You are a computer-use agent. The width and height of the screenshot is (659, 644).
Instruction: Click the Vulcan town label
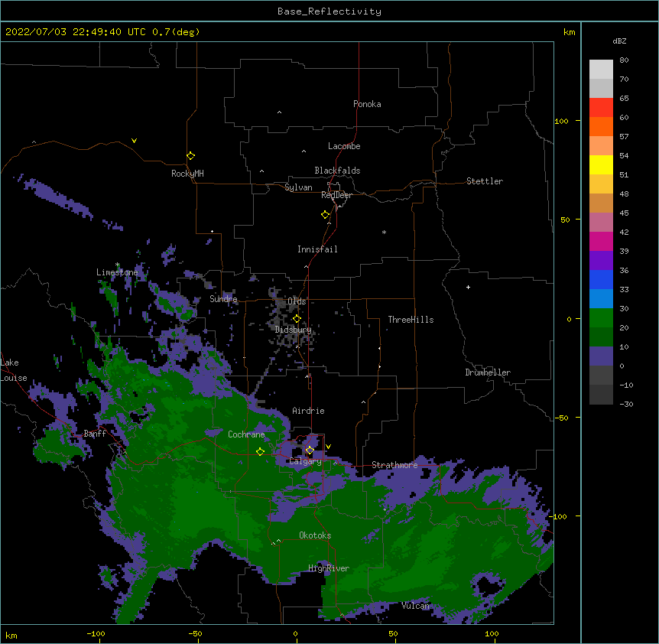click(x=415, y=606)
